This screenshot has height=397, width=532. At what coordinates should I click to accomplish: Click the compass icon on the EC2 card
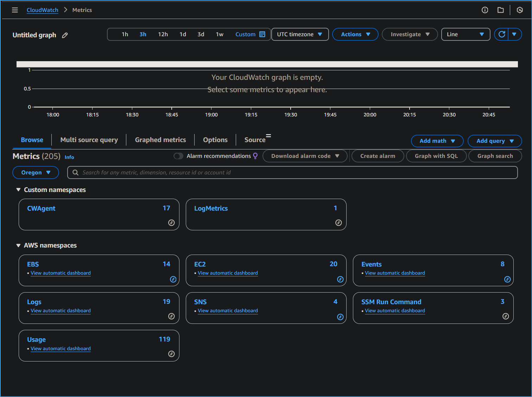(340, 279)
